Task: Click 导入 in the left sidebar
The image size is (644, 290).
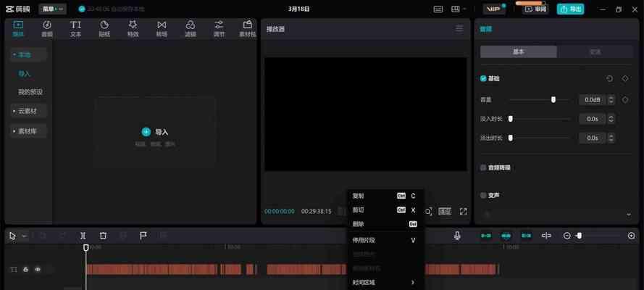Action: [x=24, y=74]
